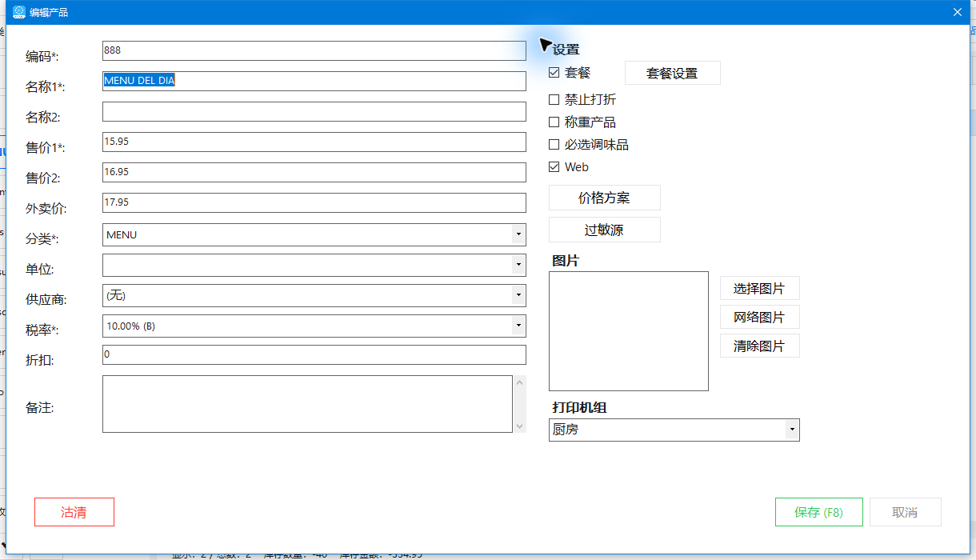This screenshot has width=976, height=560.
Task: Open the 供应商 dropdown
Action: [518, 296]
